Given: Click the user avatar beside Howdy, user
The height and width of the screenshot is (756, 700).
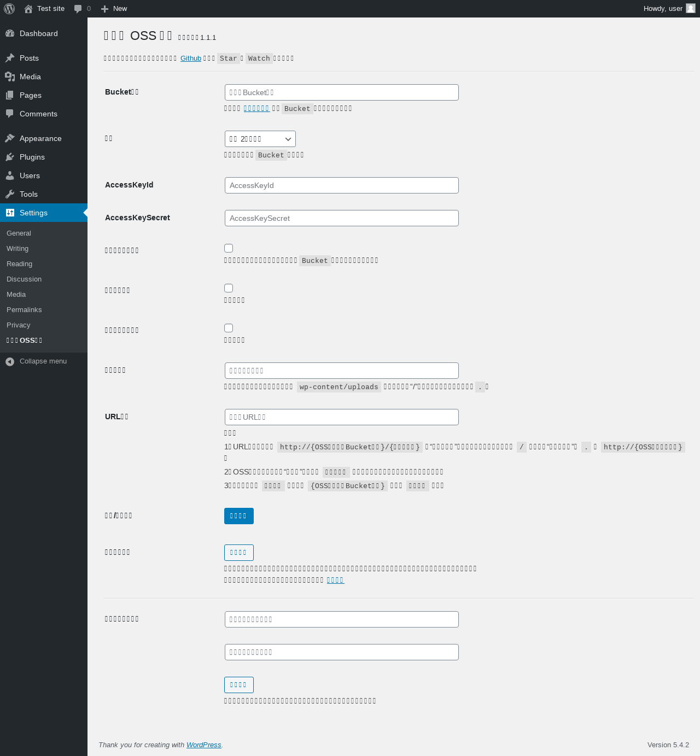Looking at the screenshot, I should coord(691,8).
